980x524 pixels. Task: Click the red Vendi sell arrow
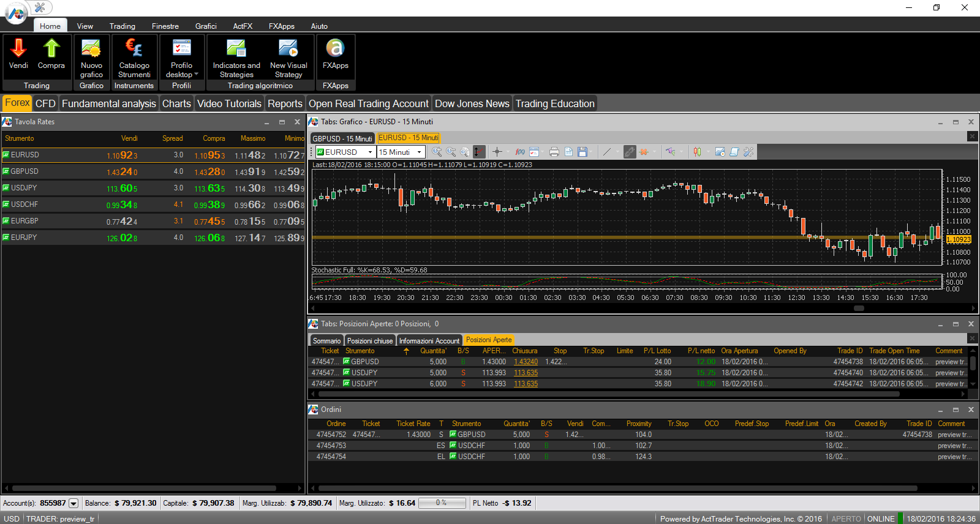(x=18, y=48)
